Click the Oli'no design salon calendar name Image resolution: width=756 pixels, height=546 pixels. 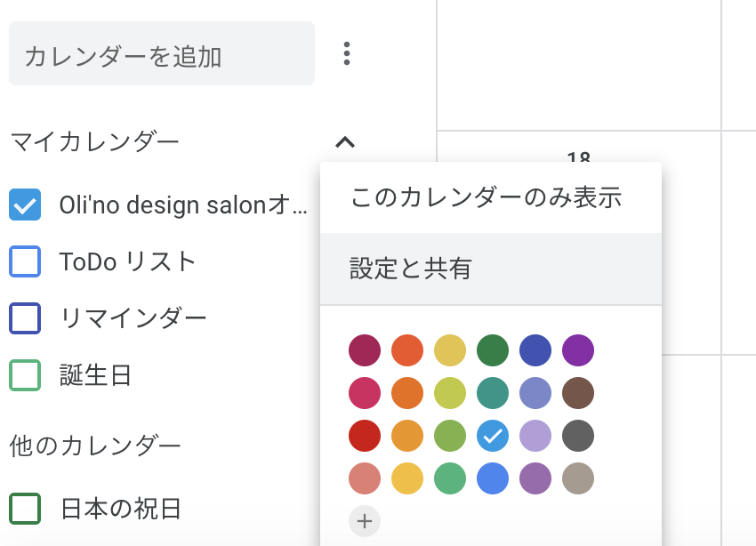tap(183, 205)
